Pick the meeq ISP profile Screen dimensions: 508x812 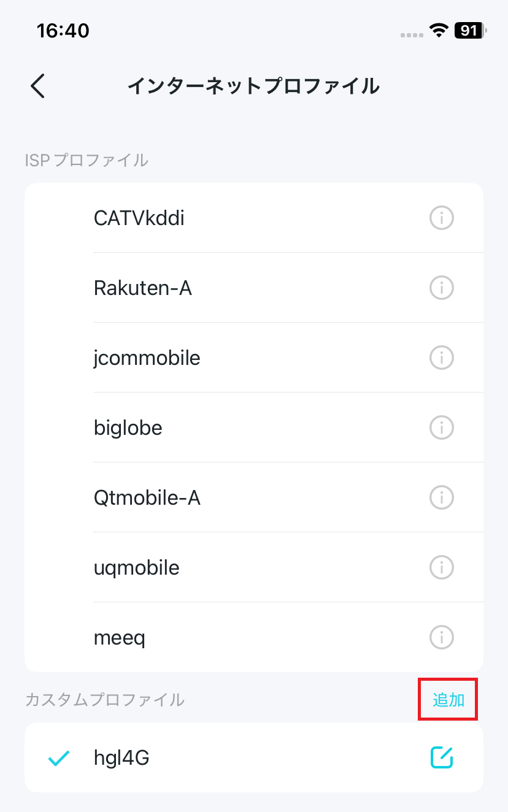(x=254, y=637)
